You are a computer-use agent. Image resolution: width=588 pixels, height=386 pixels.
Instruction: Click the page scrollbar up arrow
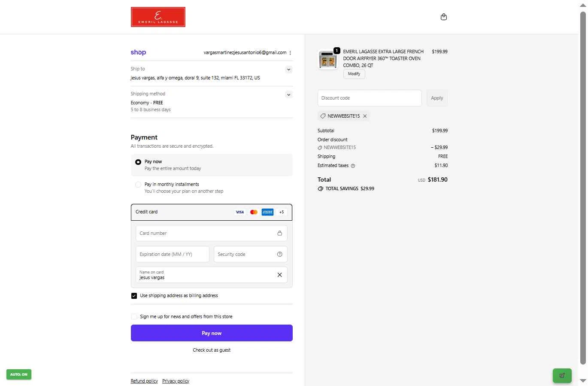point(583,5)
